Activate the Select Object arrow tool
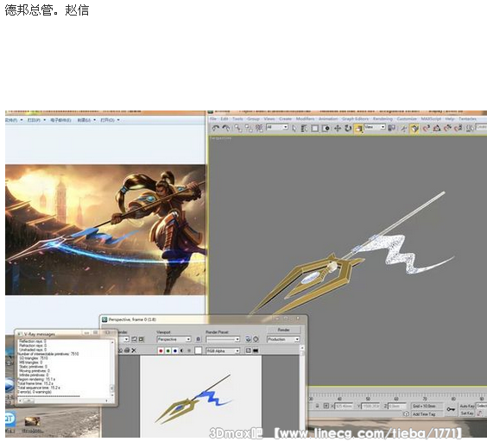Image resolution: width=487 pixels, height=448 pixels. (294, 129)
